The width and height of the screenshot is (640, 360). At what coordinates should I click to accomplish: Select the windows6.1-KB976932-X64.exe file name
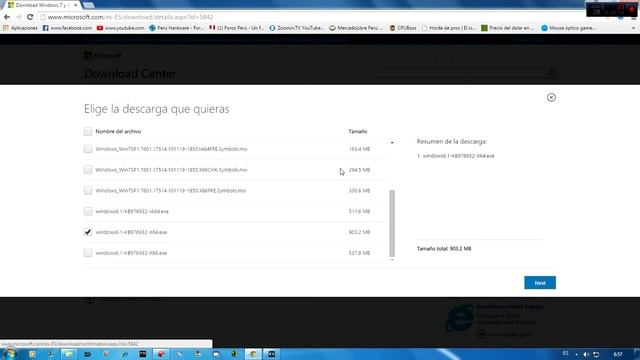click(x=131, y=232)
